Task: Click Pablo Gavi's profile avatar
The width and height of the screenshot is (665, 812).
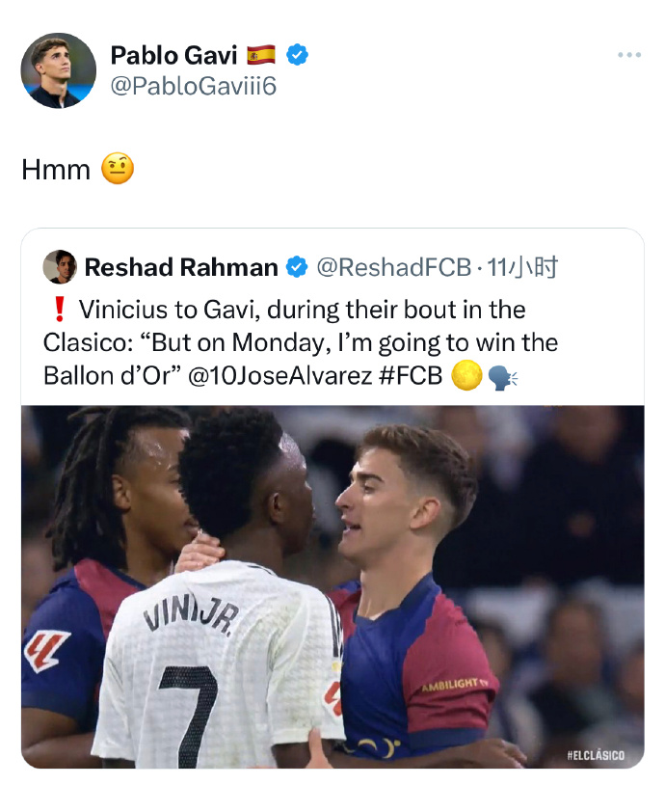Action: coord(58,70)
